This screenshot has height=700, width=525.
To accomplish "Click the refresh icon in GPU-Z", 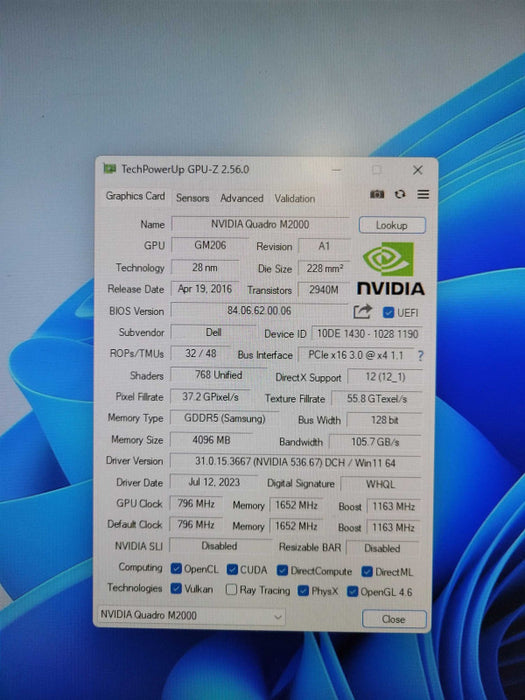I will point(400,194).
